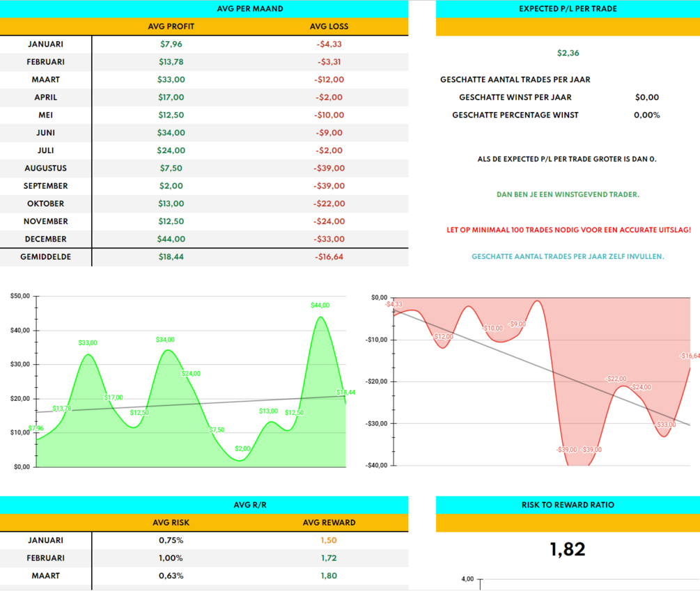
Task: Select the AUGUSTUS row label
Action: [x=45, y=168]
